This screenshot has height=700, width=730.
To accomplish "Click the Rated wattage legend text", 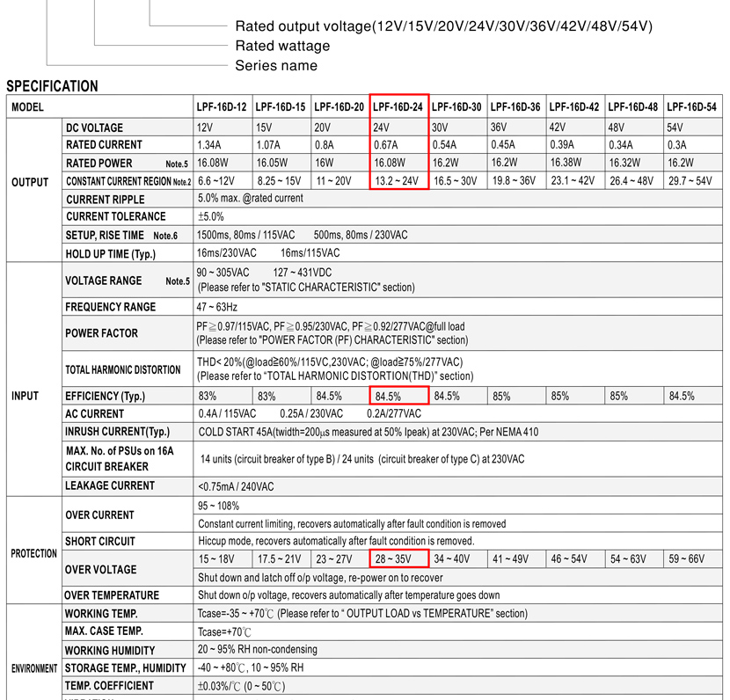I will 282,46.
